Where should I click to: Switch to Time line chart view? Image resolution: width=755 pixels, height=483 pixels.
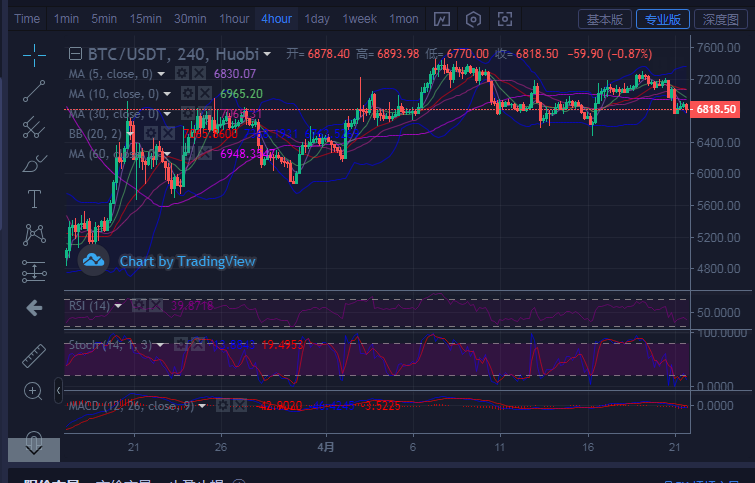[x=27, y=19]
